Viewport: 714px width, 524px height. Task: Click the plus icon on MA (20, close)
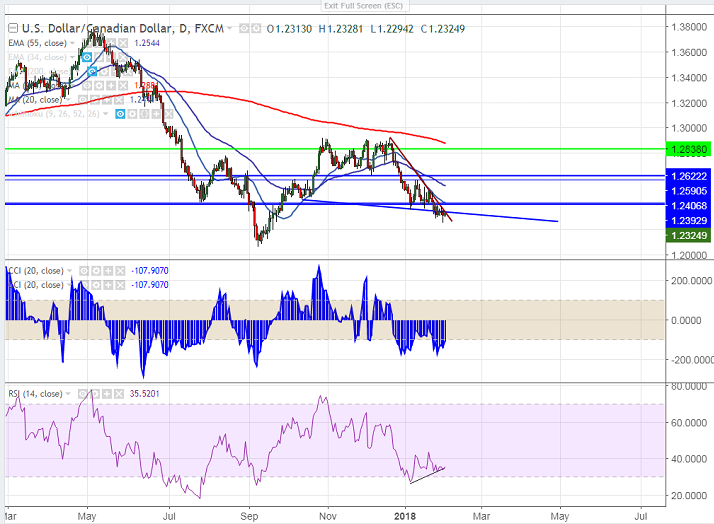tap(107, 100)
